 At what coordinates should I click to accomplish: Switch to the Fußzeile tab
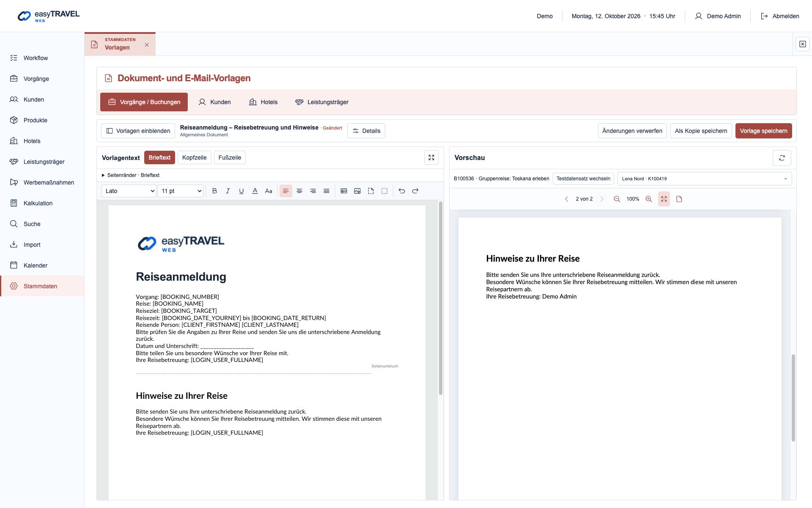230,157
